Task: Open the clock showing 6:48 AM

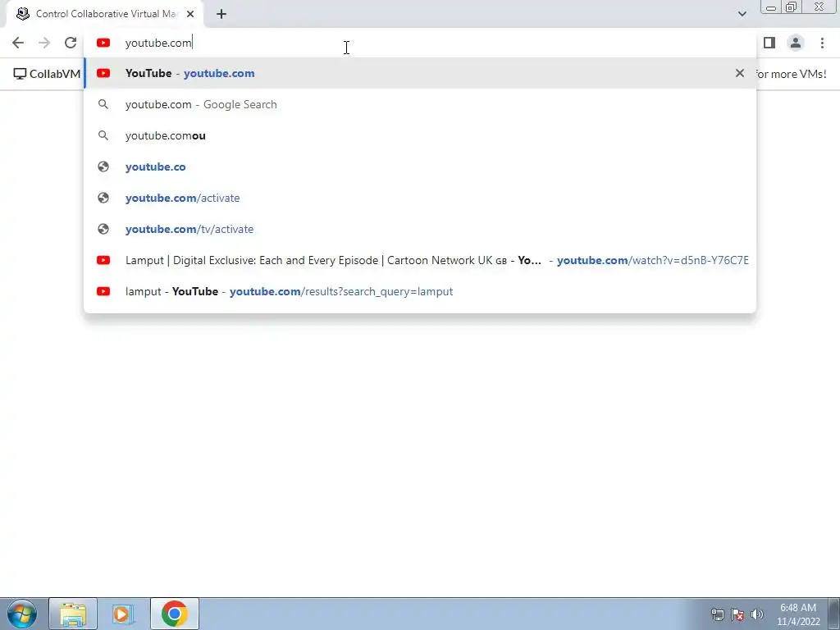Action: [798, 614]
